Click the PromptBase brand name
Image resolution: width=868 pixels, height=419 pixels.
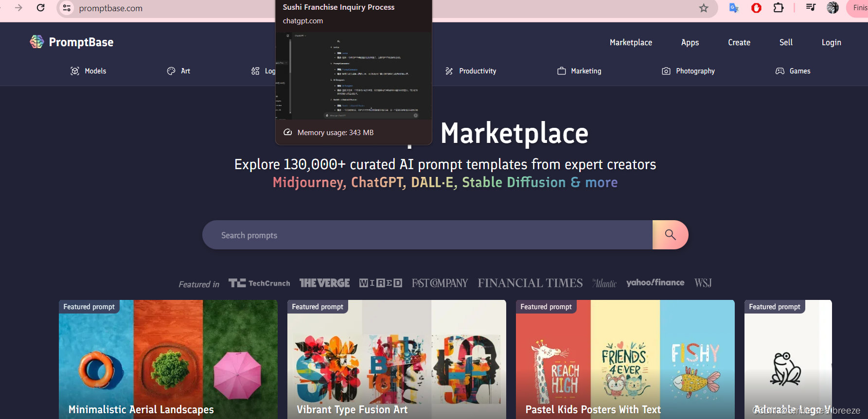(81, 42)
